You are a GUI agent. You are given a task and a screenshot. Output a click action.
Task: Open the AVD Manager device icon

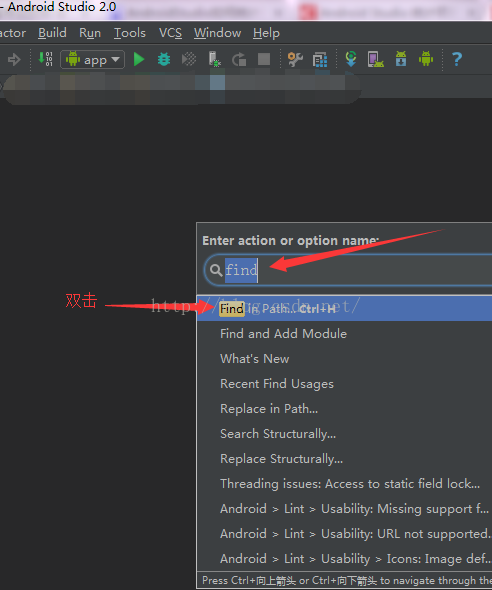point(375,59)
